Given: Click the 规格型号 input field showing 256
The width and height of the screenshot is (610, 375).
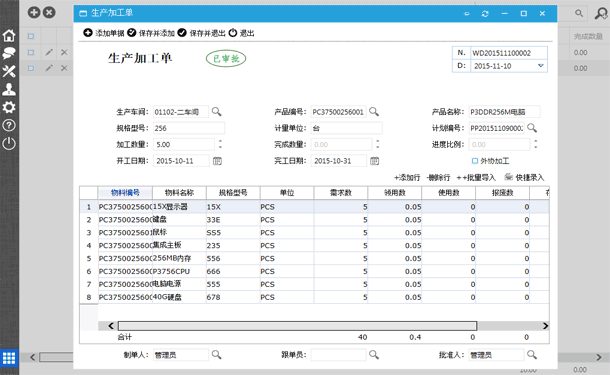Looking at the screenshot, I should coord(189,128).
